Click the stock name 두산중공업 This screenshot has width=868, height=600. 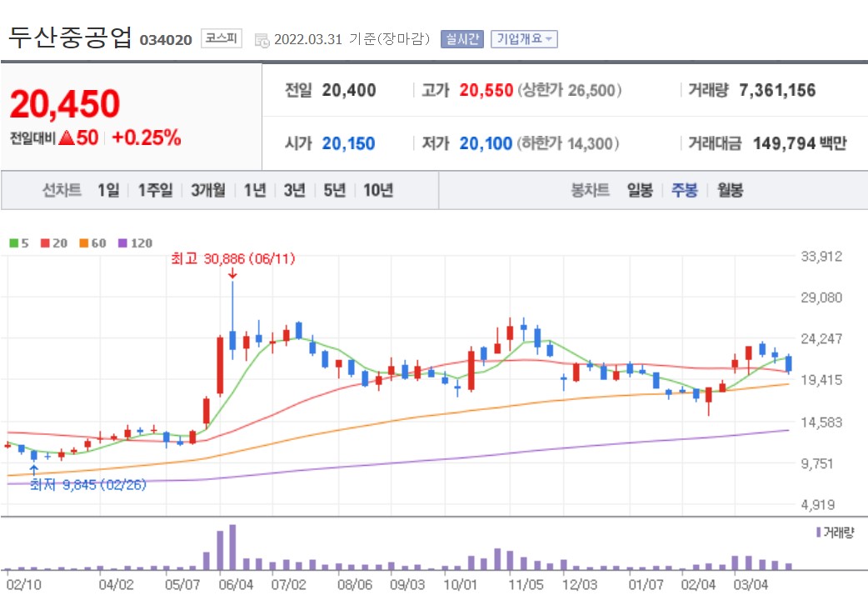pos(70,37)
